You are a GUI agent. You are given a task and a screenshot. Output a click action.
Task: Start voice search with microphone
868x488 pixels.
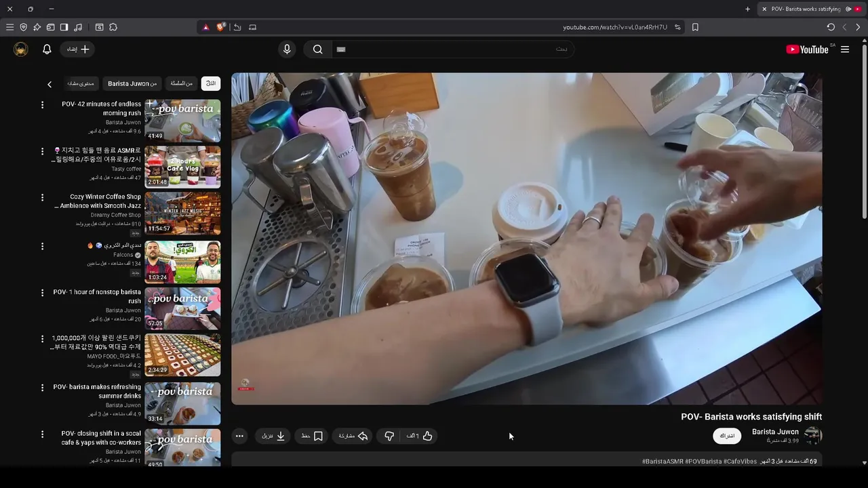coord(287,49)
